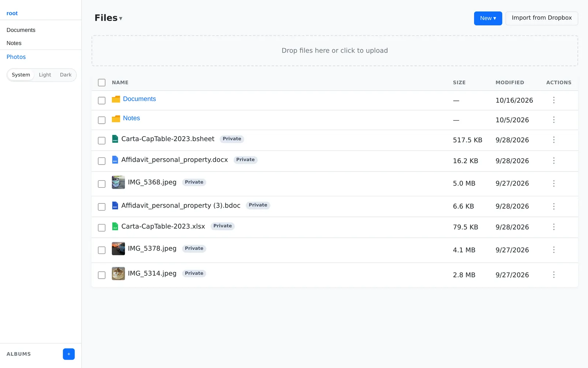Select checkbox for Affidavit_personal_property.docx
Viewport: 588px width, 368px height.
(x=102, y=161)
